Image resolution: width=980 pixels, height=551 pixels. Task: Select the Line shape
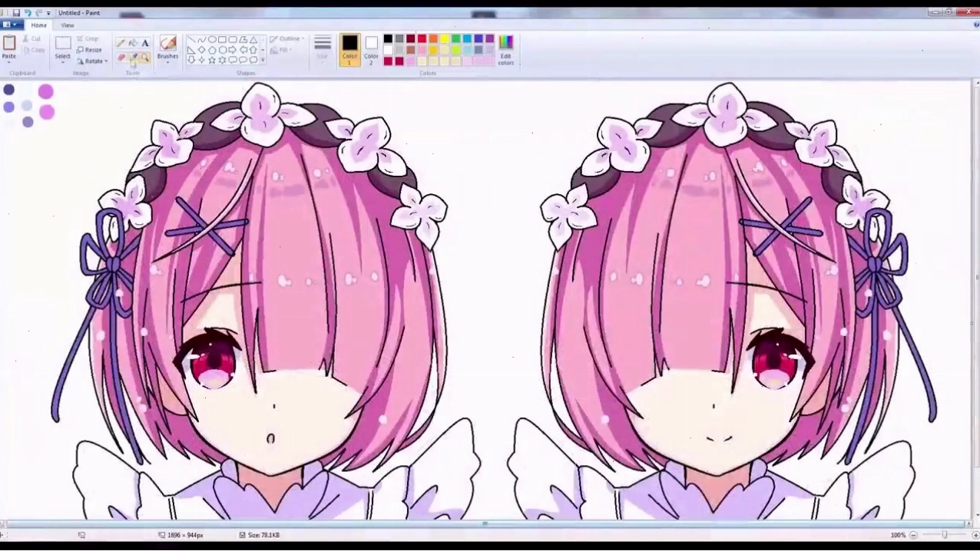[192, 40]
